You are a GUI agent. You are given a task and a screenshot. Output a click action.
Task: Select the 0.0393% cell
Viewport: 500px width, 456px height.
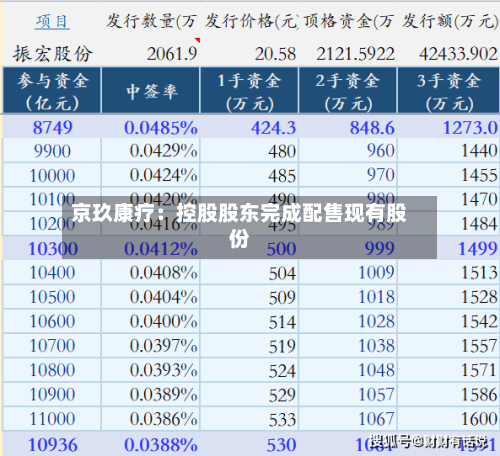151,370
